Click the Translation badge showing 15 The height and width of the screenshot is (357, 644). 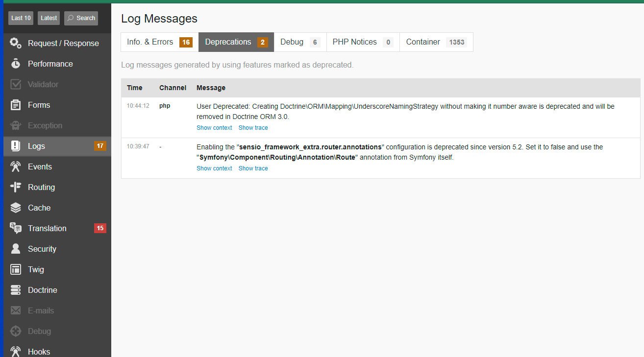tap(100, 228)
